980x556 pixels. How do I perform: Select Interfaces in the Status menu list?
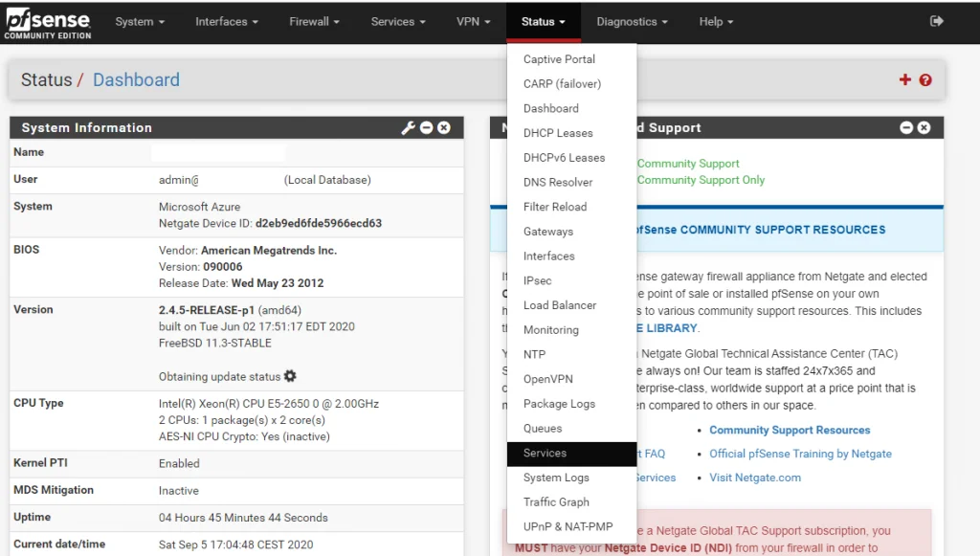pos(572,256)
